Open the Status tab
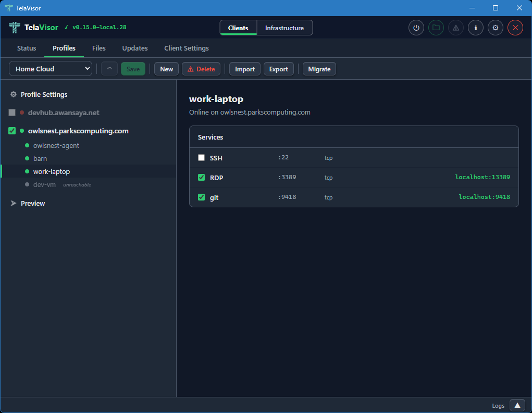The height and width of the screenshot is (413, 532). tap(27, 48)
